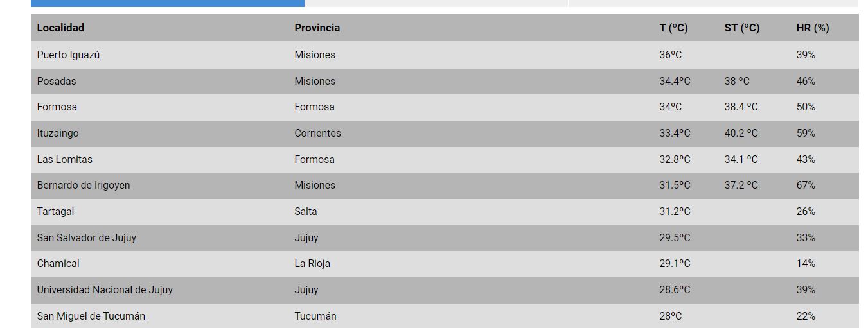Select the blue active tab strip at top

[167, 3]
